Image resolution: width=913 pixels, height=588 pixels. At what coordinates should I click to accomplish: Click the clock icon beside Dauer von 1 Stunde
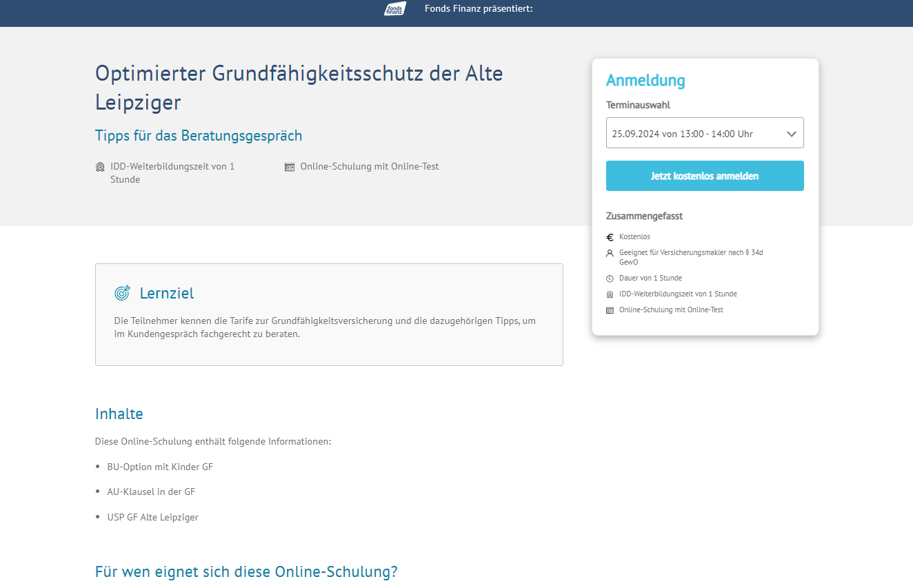pyautogui.click(x=610, y=278)
